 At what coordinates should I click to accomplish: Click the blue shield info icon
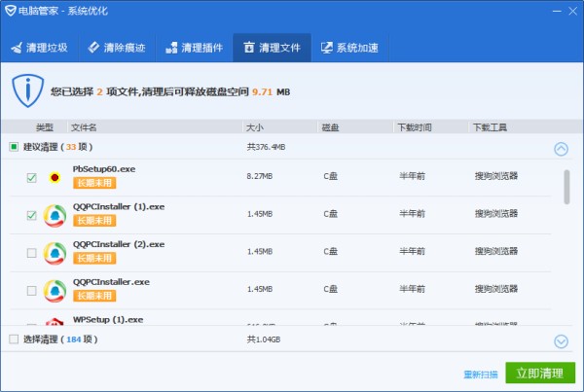(28, 91)
